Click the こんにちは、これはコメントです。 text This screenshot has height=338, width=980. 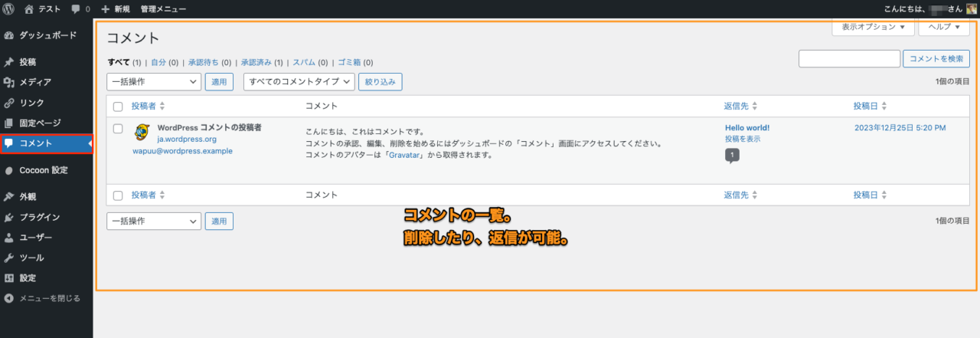tap(364, 132)
